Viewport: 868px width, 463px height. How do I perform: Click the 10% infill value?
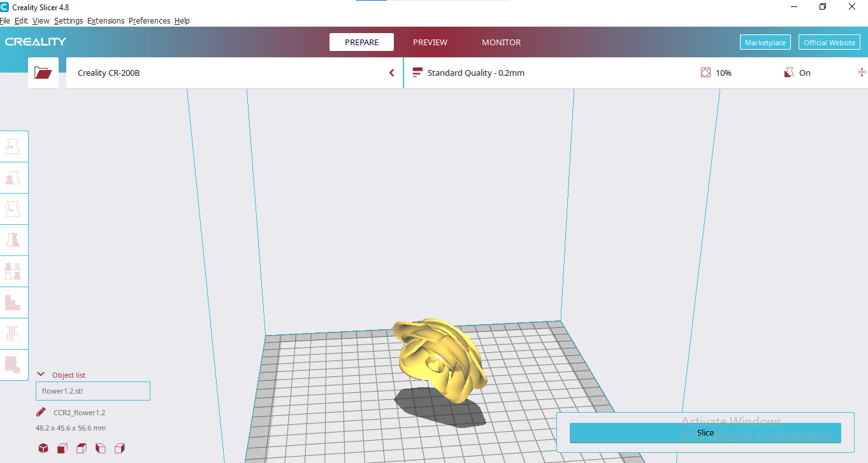(x=723, y=73)
